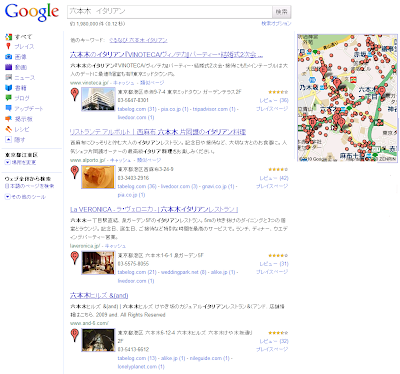Open La VERONICA プレイスページ link
Screen dimensions: 400x374
point(272,272)
